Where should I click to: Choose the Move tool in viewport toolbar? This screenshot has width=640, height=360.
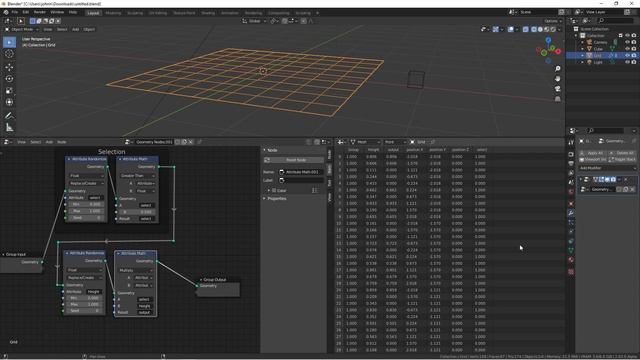[x=9, y=67]
